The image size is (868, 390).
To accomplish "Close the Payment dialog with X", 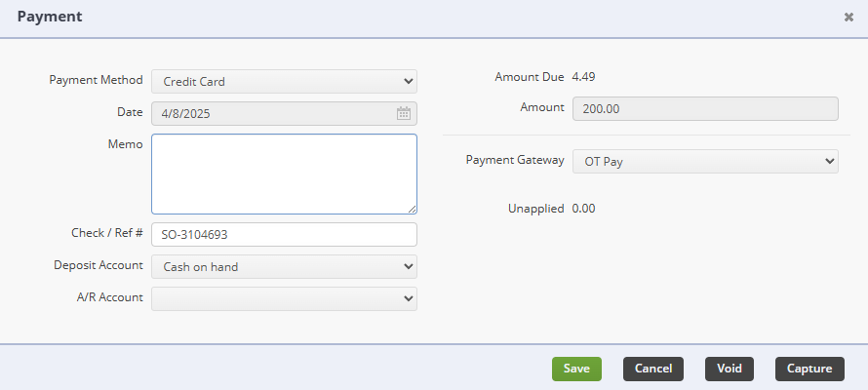I will 848,18.
